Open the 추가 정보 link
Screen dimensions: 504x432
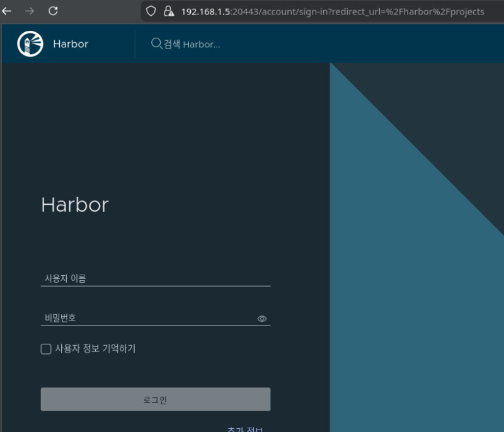245,429
